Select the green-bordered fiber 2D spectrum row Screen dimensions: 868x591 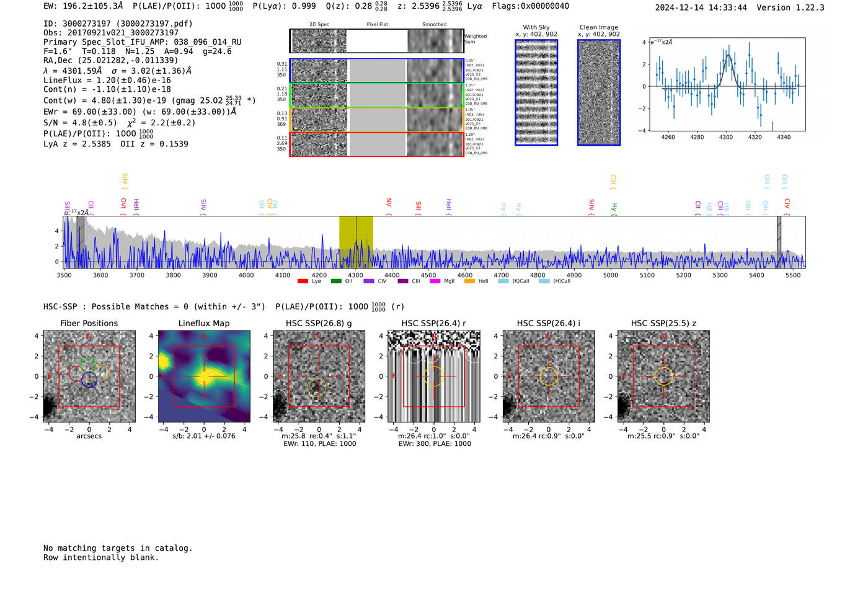(x=376, y=96)
